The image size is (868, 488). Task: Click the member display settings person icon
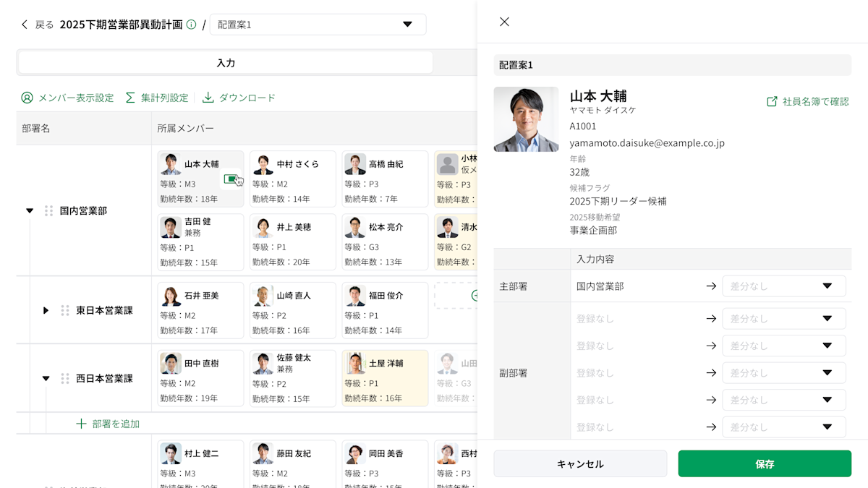(27, 98)
